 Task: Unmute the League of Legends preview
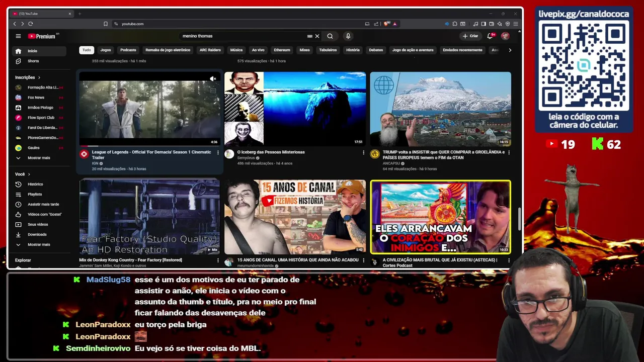coord(213,79)
